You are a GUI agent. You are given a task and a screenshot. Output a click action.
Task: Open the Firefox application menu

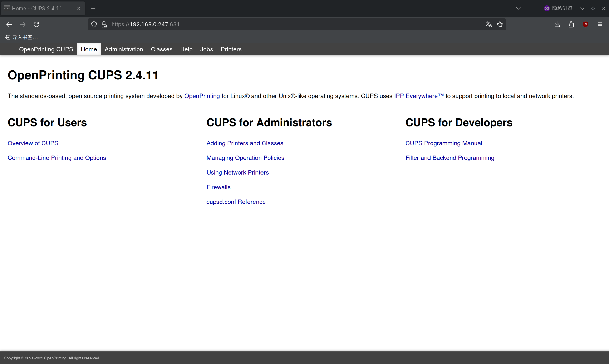[x=600, y=24]
